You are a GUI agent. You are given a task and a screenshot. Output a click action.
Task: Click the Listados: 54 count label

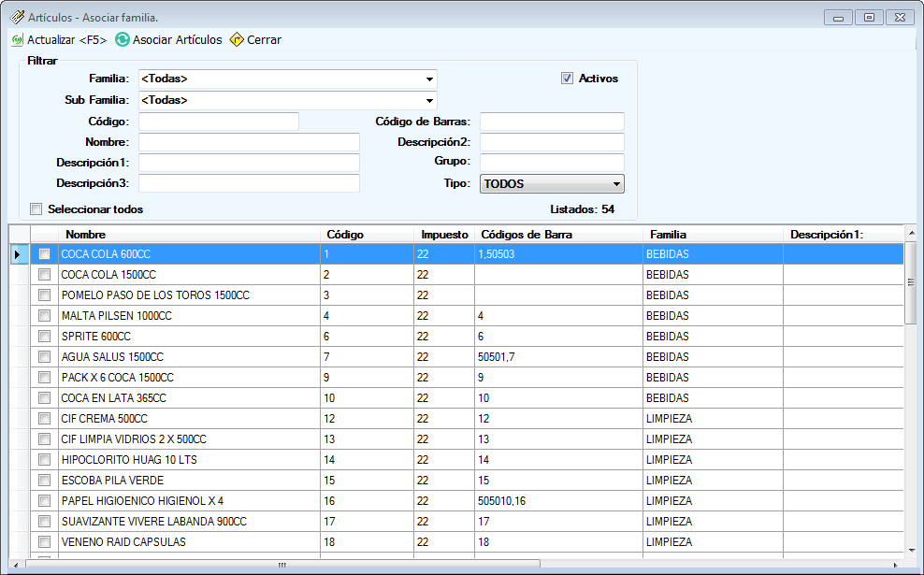[583, 209]
